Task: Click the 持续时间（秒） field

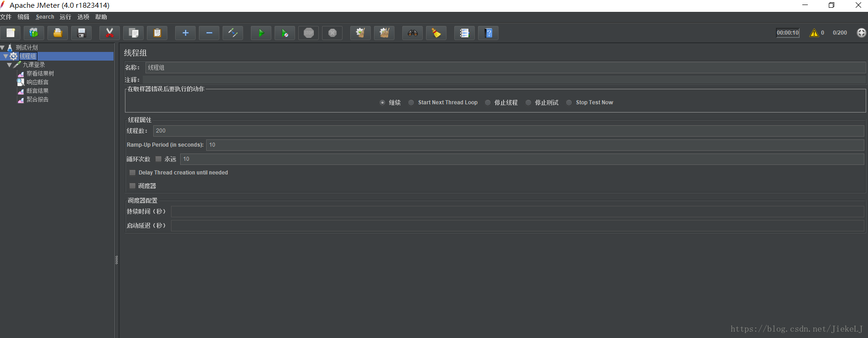Action: point(517,211)
